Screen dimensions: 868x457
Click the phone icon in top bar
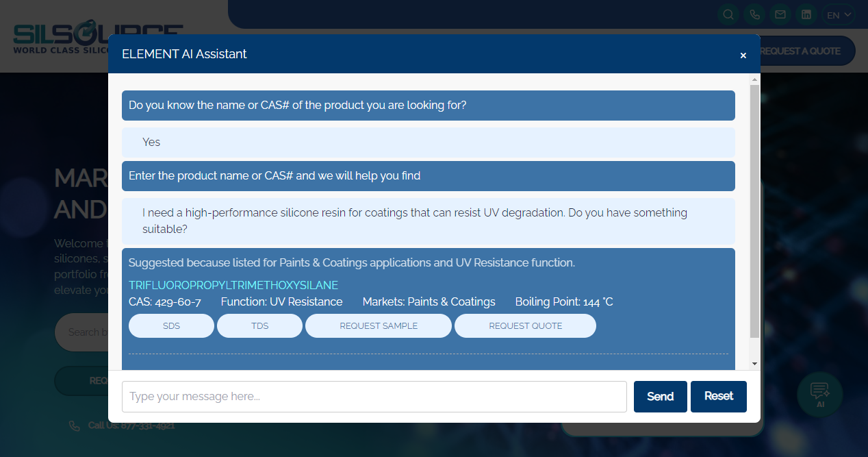pos(754,14)
